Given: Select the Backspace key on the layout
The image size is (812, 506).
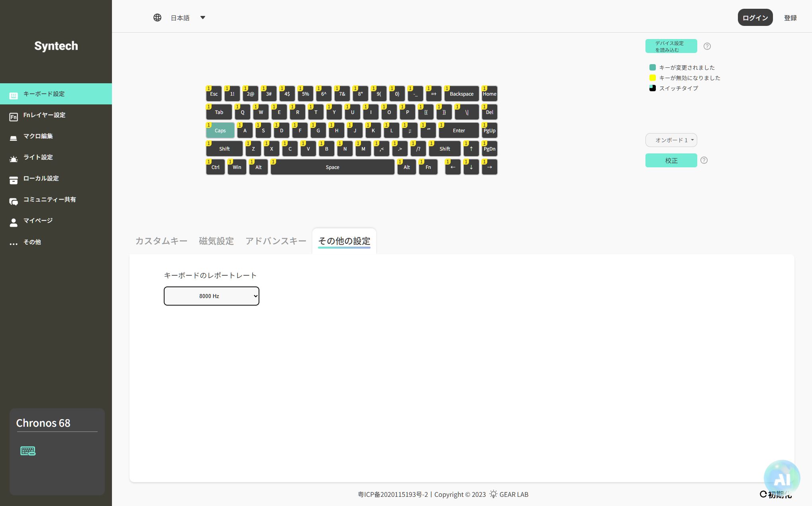Looking at the screenshot, I should tap(461, 94).
